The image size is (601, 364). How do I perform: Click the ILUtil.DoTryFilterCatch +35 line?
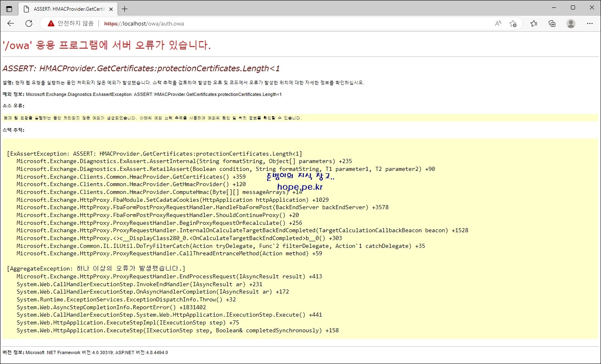pyautogui.click(x=221, y=246)
